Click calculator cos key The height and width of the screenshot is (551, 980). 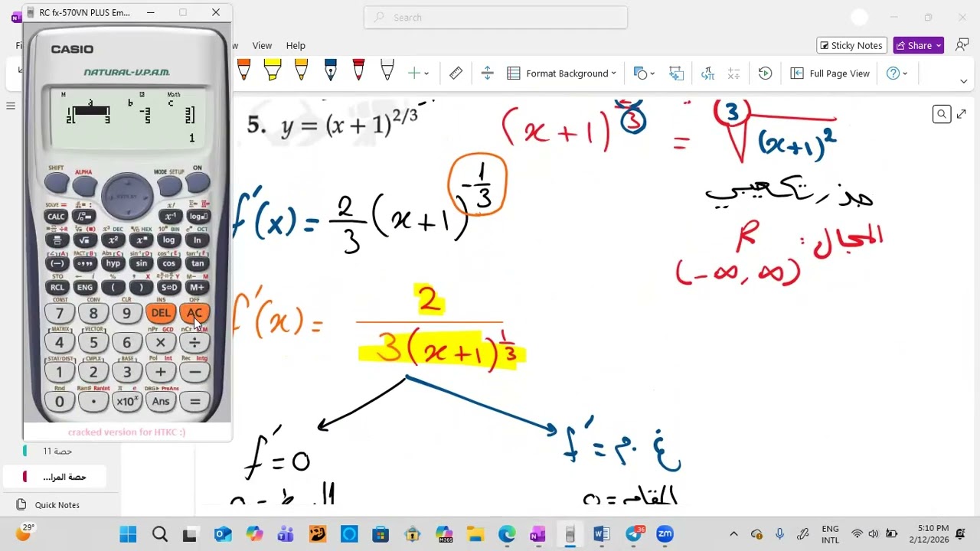169,264
